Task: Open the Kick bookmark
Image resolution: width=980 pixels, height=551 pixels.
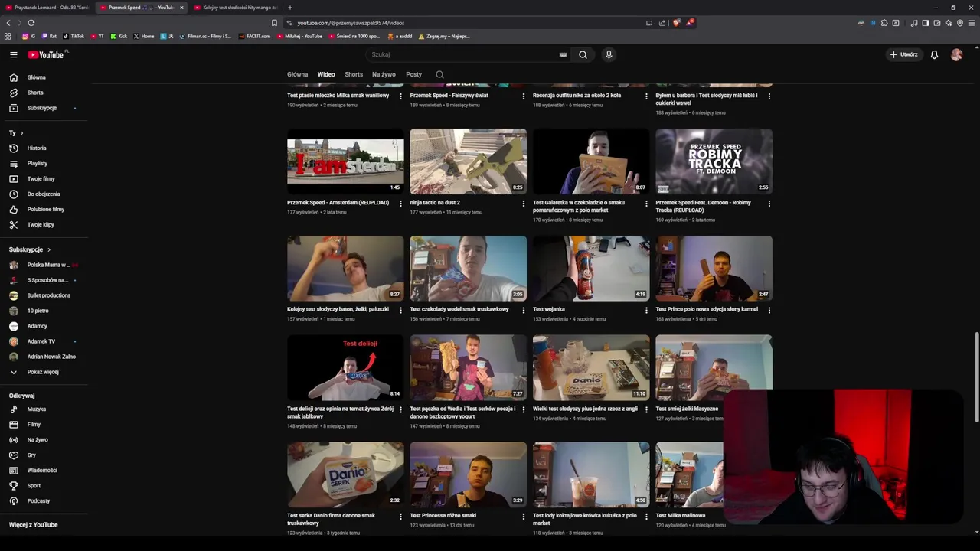Action: click(x=119, y=36)
